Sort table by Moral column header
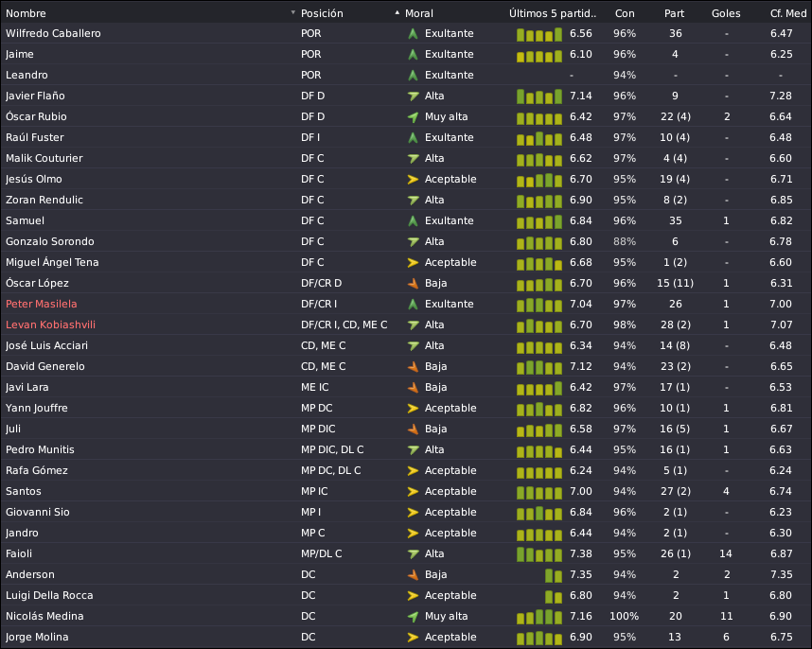This screenshot has width=812, height=649. [419, 13]
